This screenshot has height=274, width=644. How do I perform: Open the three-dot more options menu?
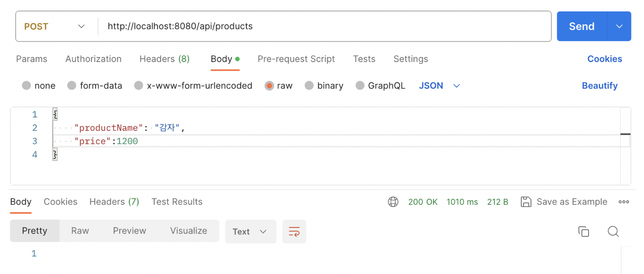(624, 202)
